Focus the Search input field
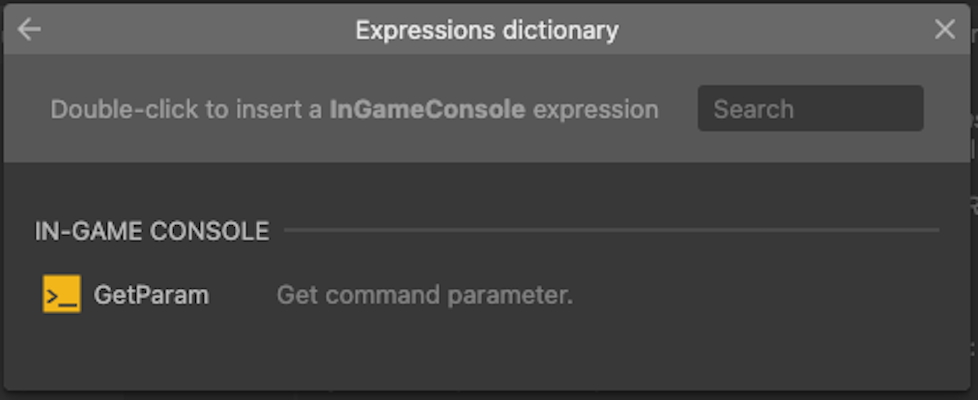The image size is (978, 400). coord(810,109)
